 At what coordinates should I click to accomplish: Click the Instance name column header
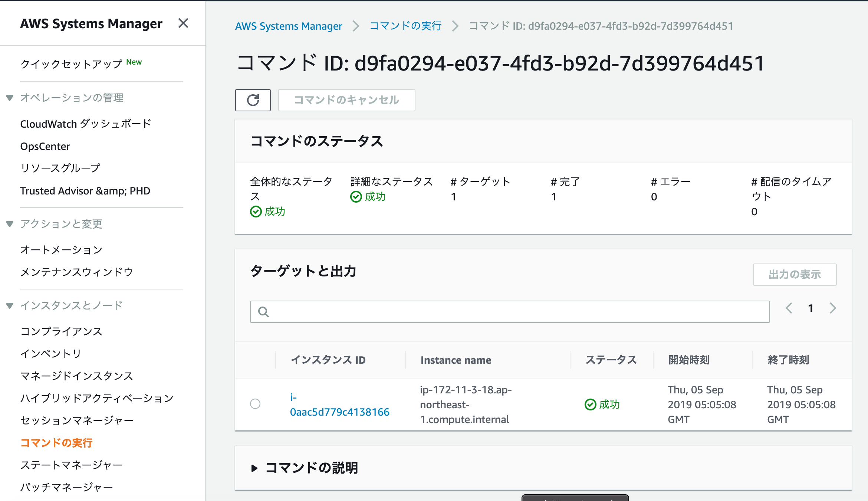(456, 360)
